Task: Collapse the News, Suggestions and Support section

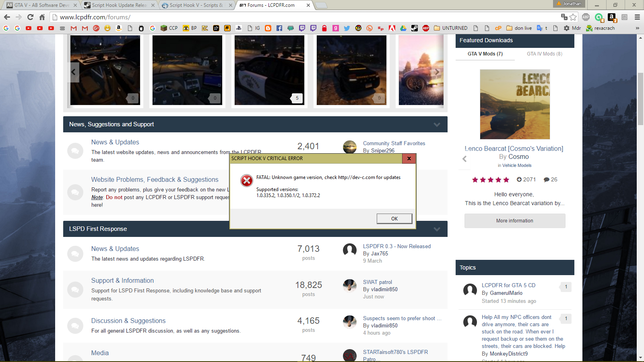Action: pos(437,124)
